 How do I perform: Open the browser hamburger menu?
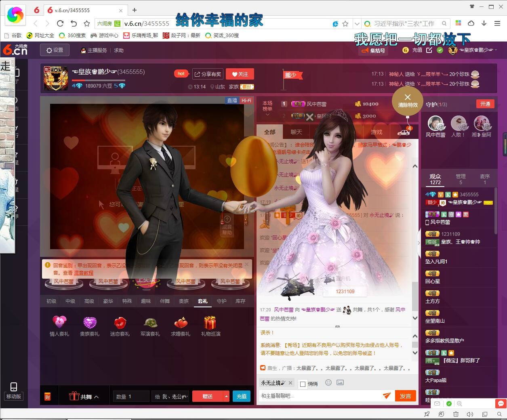coord(498,23)
